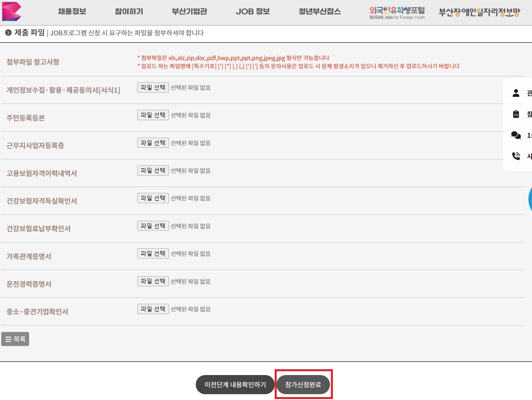Image resolution: width=532 pixels, height=400 pixels.
Task: Choose file for 운전경력증명서
Action: pos(153,281)
